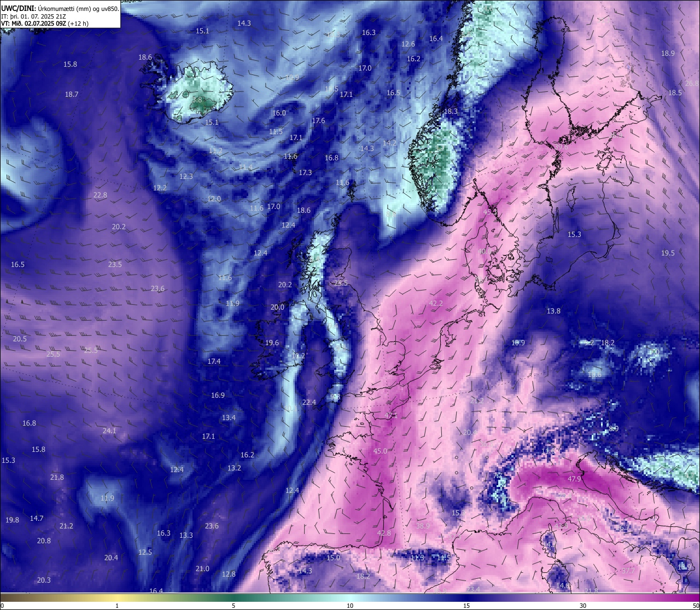Click the 24.1 value on the map

[109, 431]
